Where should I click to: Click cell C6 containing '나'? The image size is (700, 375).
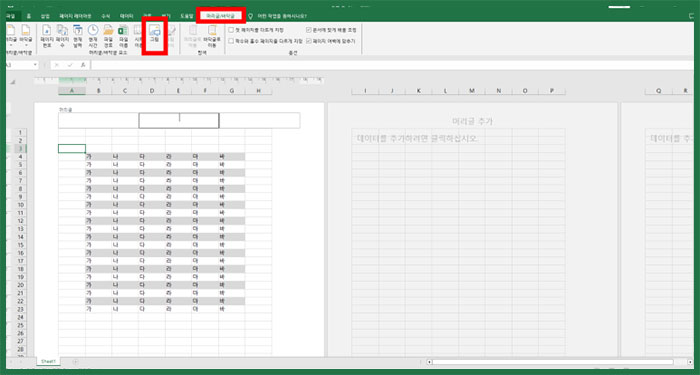[x=125, y=173]
